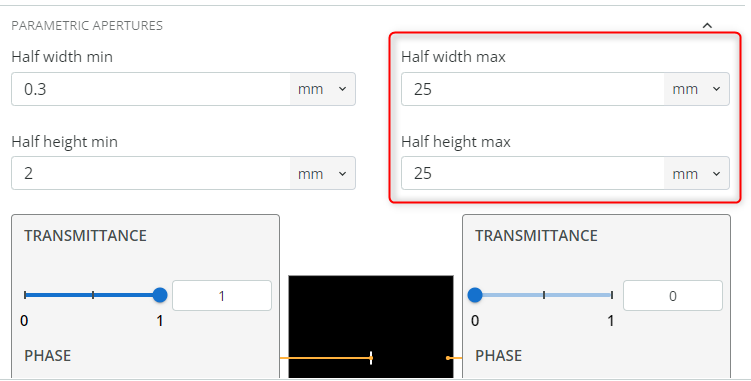Click the black aperture preview image
The height and width of the screenshot is (381, 751).
coord(371,326)
